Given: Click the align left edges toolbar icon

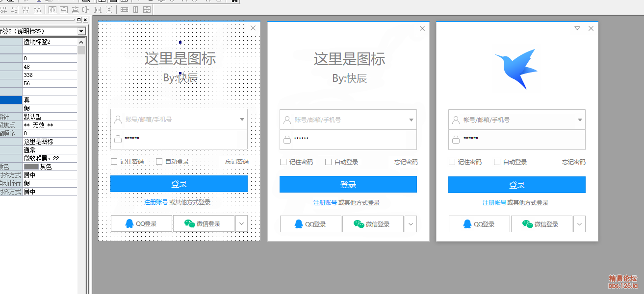Looking at the screenshot, I should pos(3,9).
